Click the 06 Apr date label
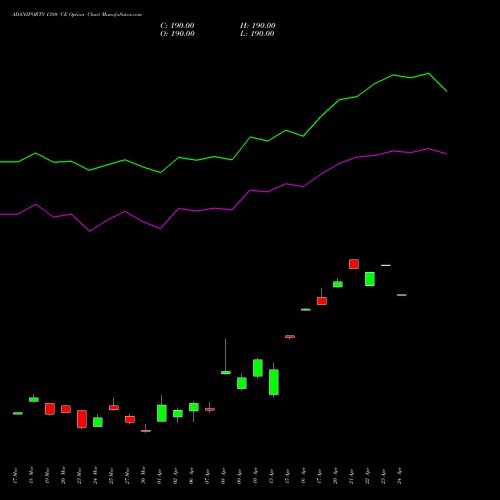Image resolution: width=500 pixels, height=500 pixels. pyautogui.click(x=191, y=477)
